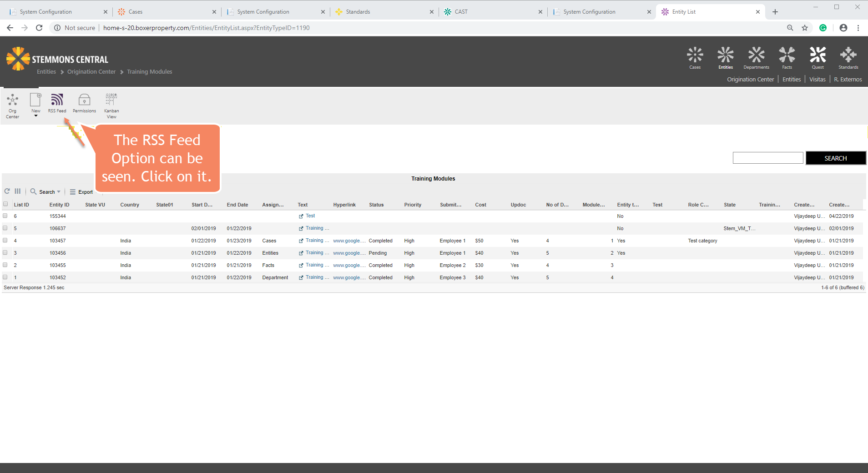Sort by the Start Date column header
Viewport: 868px width, 473px height.
pos(202,205)
